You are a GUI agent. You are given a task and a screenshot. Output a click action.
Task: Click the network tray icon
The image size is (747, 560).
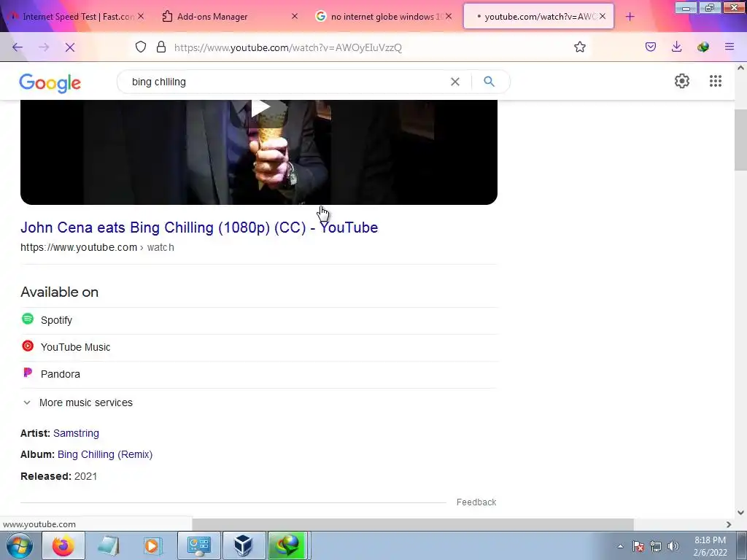click(656, 546)
